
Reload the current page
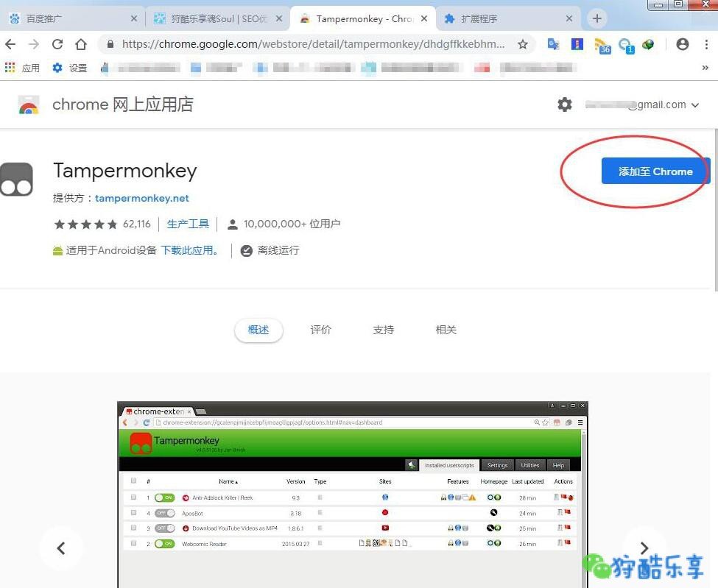[x=57, y=44]
